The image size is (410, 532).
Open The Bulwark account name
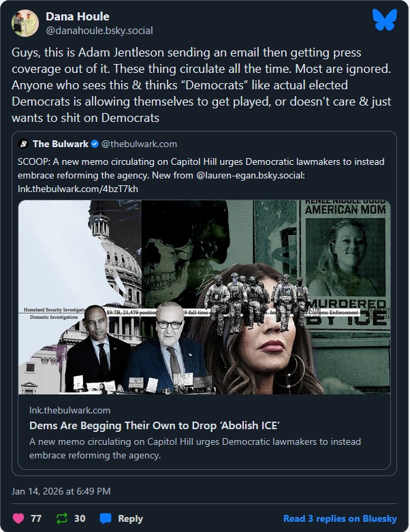point(61,144)
